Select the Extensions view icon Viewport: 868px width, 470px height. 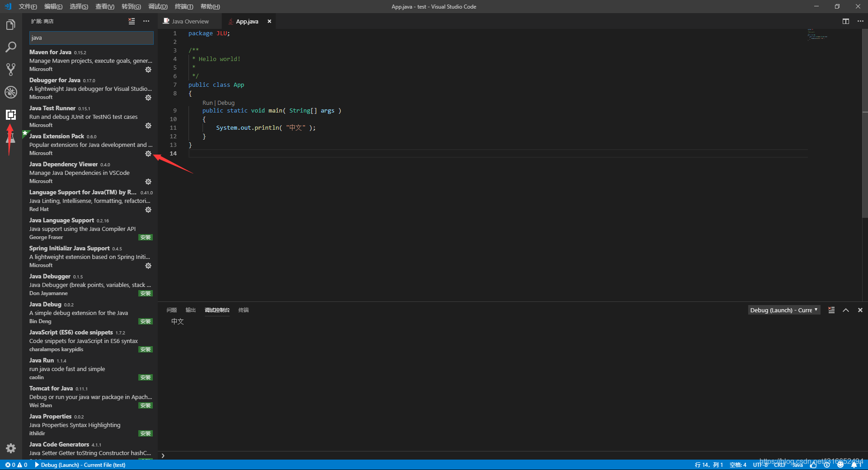pos(11,115)
